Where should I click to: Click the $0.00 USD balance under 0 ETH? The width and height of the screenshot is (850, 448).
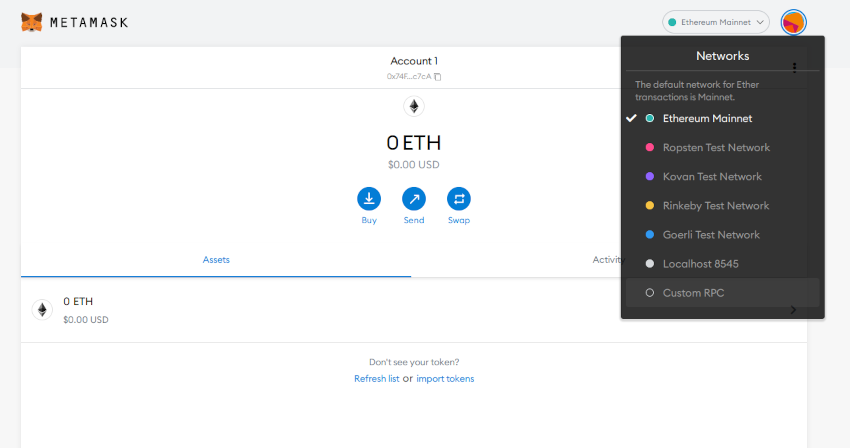414,164
